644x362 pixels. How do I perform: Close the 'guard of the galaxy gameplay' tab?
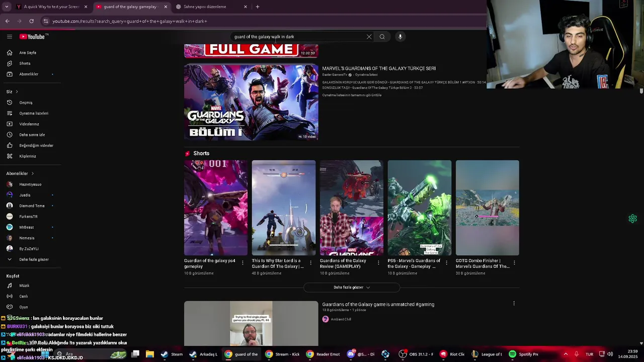click(166, 7)
